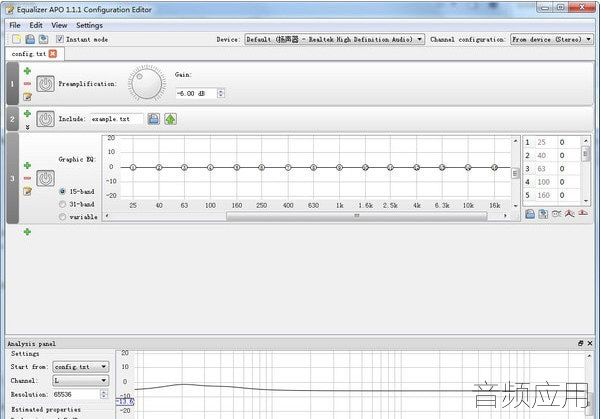This screenshot has width=601, height=419.
Task: Add a filter above Preamplification row
Action: [27, 71]
